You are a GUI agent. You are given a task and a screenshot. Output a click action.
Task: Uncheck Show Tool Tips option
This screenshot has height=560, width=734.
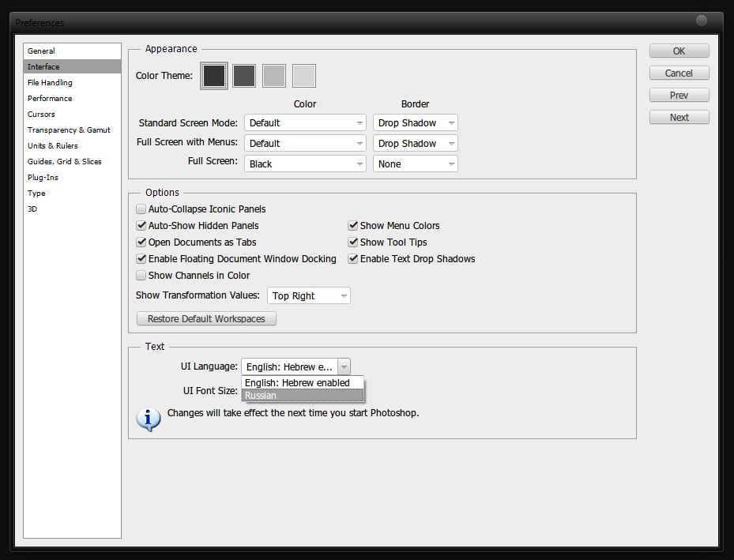tap(353, 242)
